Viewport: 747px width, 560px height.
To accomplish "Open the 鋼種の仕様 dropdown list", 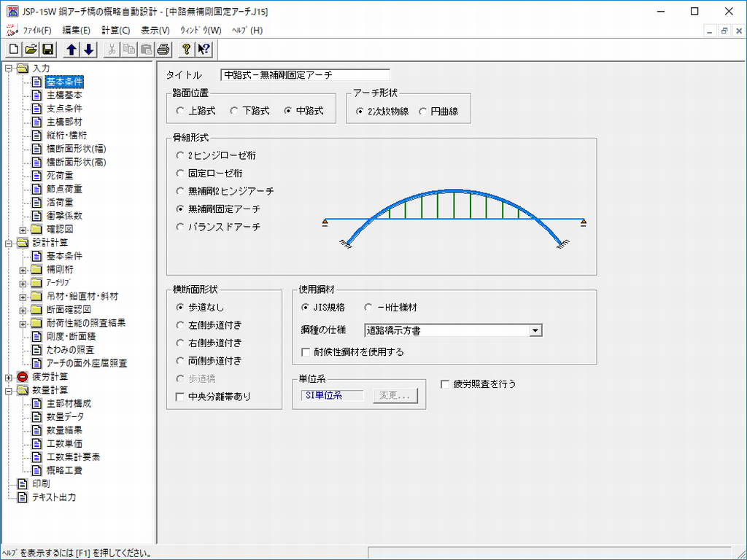I will (535, 330).
